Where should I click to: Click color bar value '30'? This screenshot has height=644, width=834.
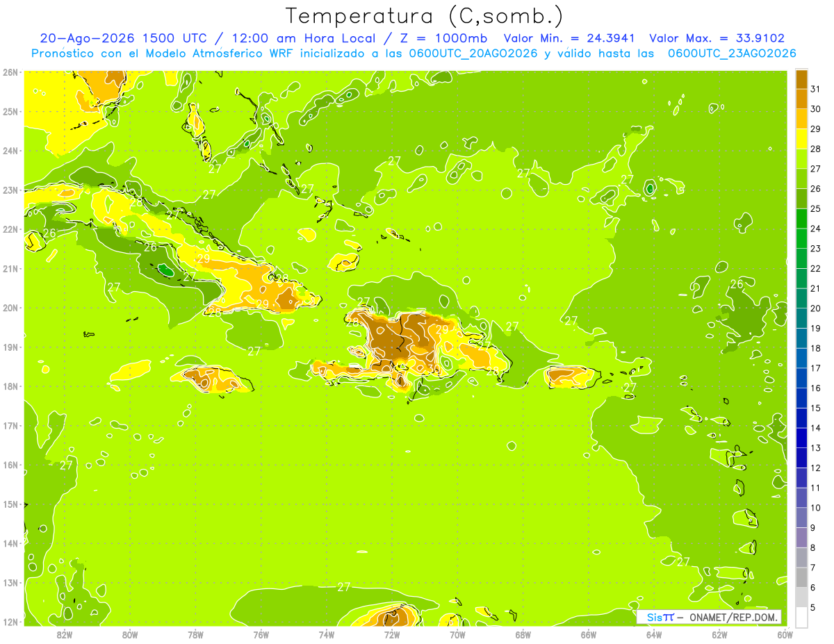pyautogui.click(x=815, y=109)
